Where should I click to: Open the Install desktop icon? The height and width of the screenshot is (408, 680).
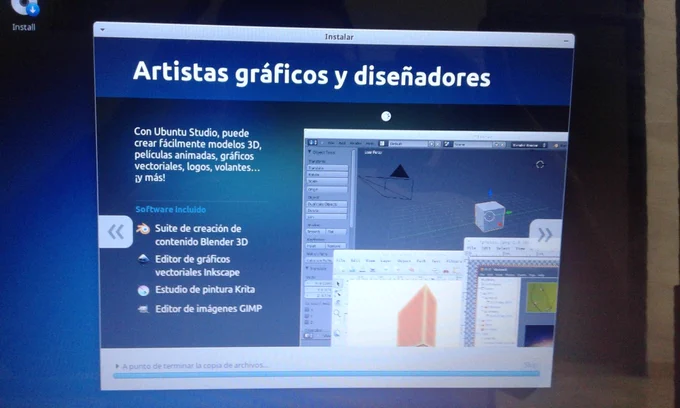(x=24, y=15)
